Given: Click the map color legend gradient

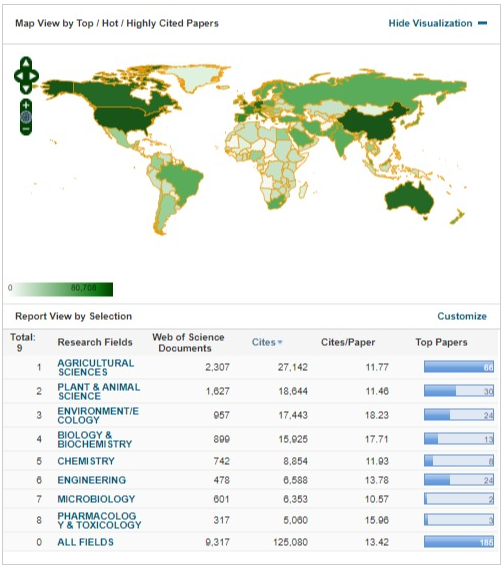Looking at the screenshot, I should [61, 289].
